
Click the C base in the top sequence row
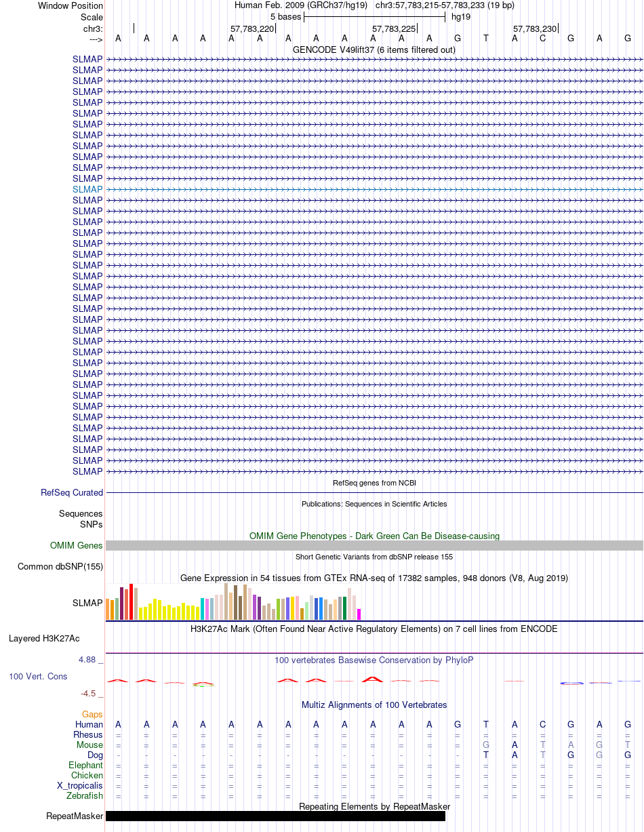542,39
